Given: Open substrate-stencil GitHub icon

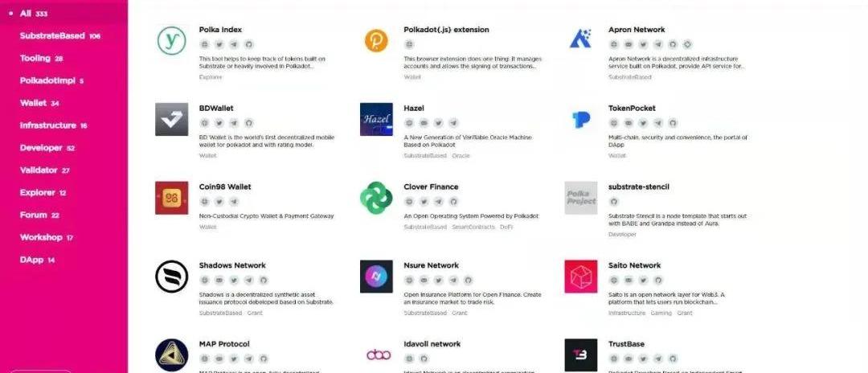Looking at the screenshot, I should [614, 202].
